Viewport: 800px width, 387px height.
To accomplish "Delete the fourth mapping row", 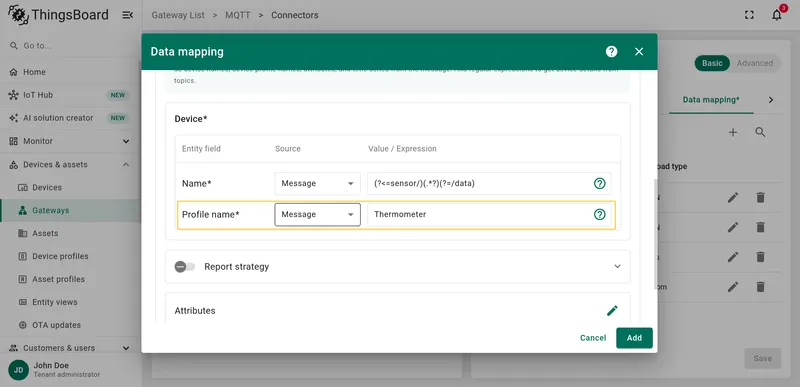I will click(x=761, y=287).
